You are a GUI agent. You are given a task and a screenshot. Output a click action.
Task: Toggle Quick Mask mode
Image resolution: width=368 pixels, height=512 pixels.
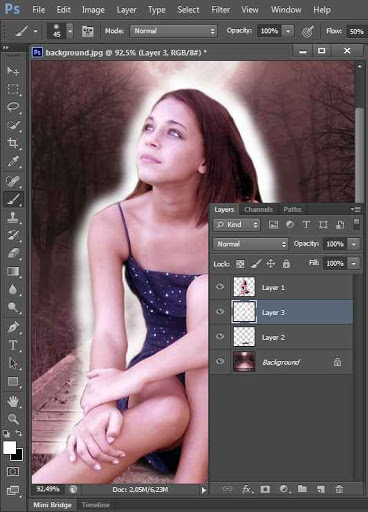13,472
